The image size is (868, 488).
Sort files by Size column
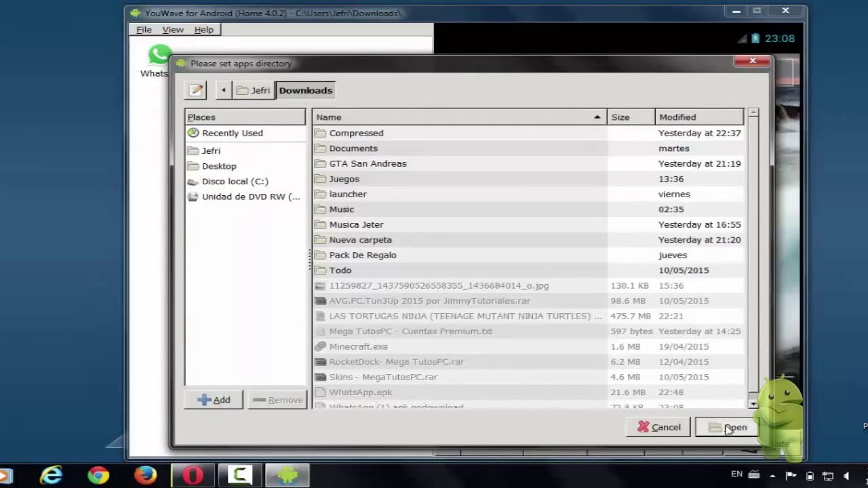(x=631, y=117)
